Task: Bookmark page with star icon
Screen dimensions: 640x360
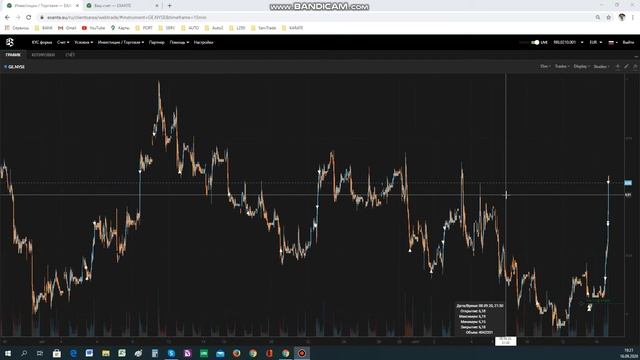Action: [x=609, y=18]
